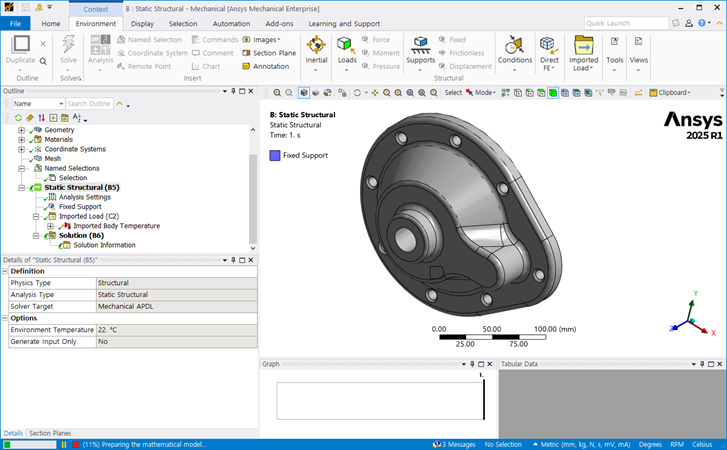This screenshot has width=727, height=450.
Task: Expand the Materials tree node
Action: point(21,139)
